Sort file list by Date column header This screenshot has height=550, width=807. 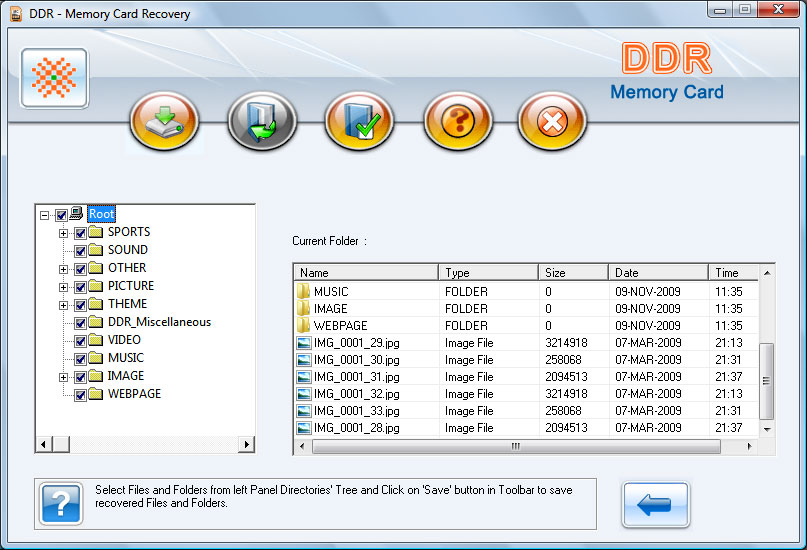pos(658,272)
